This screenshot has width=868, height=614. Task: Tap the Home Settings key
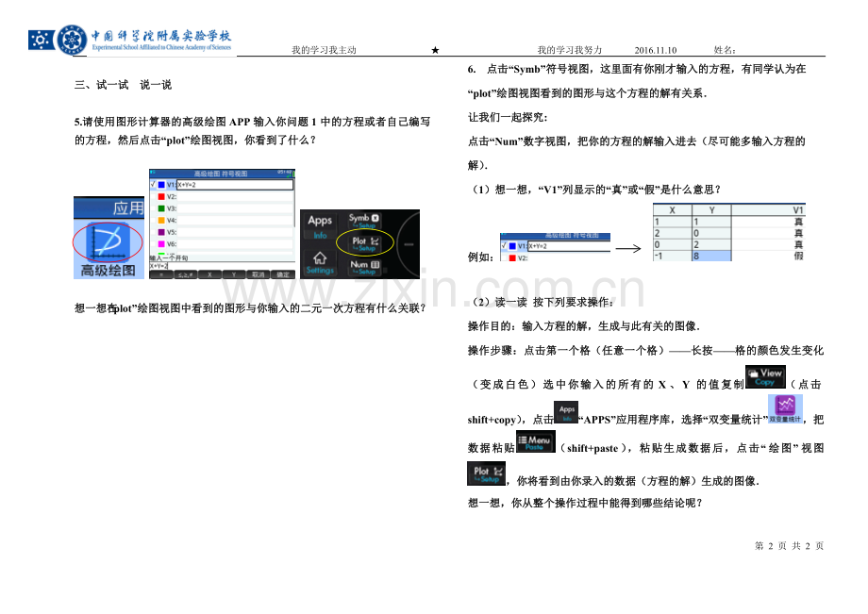[x=320, y=263]
